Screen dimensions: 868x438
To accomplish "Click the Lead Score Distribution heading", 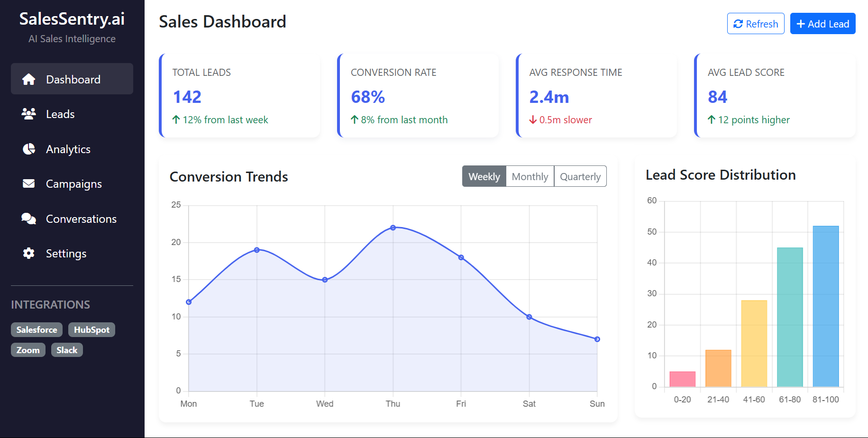I will pos(721,174).
